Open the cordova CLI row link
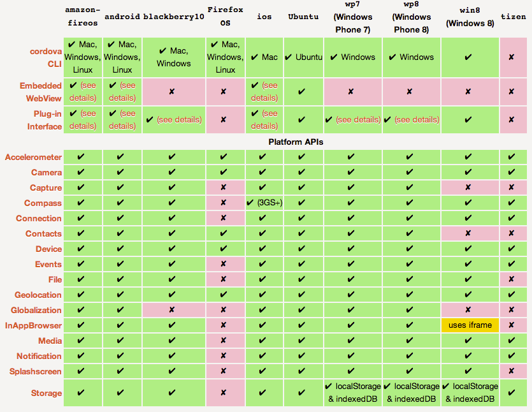532x412 pixels. 46,57
